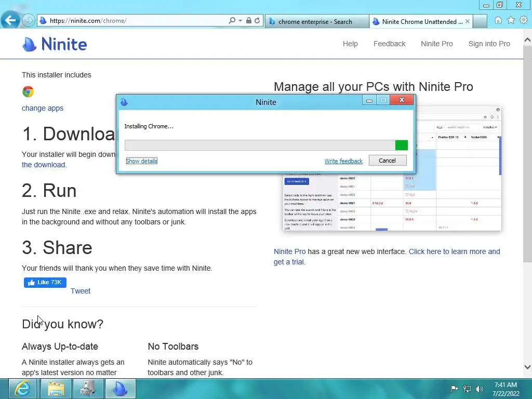Viewport: 532px width, 399px height.
Task: Click the taskbar clock showing 7:41 AM
Action: coord(506,389)
